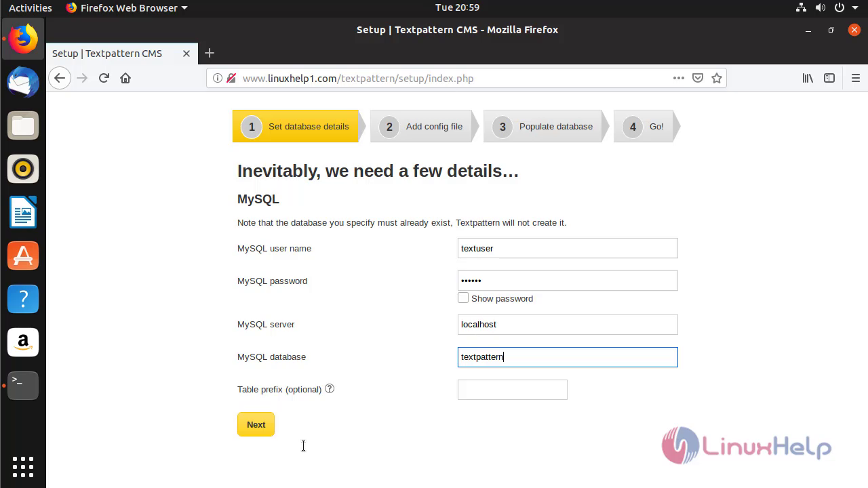Click the MySQL user name field
The image size is (868, 488).
(568, 248)
